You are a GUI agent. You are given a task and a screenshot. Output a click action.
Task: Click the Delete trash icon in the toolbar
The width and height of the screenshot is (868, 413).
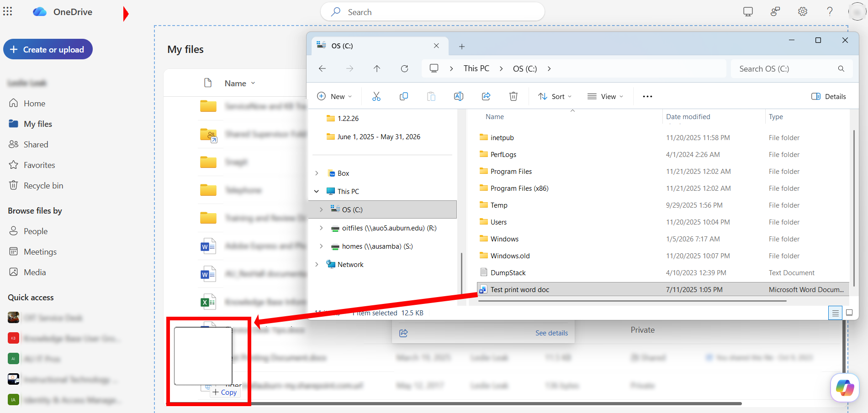point(513,96)
